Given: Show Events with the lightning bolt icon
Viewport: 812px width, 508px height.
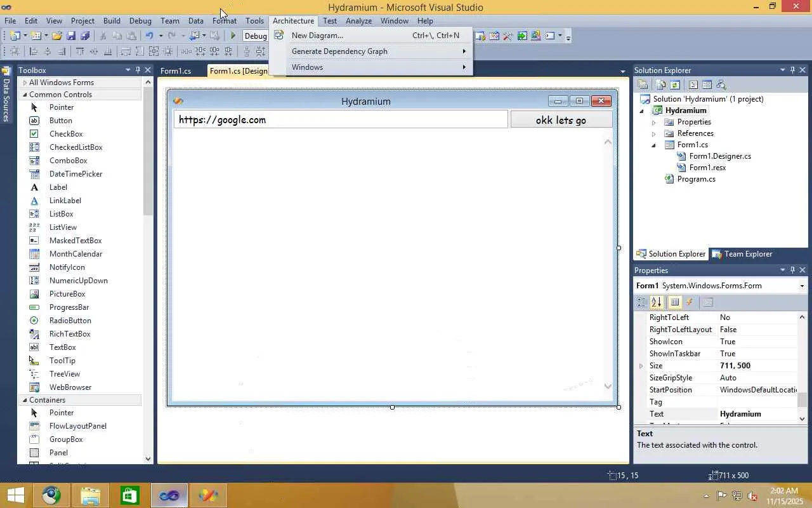Looking at the screenshot, I should [x=690, y=302].
